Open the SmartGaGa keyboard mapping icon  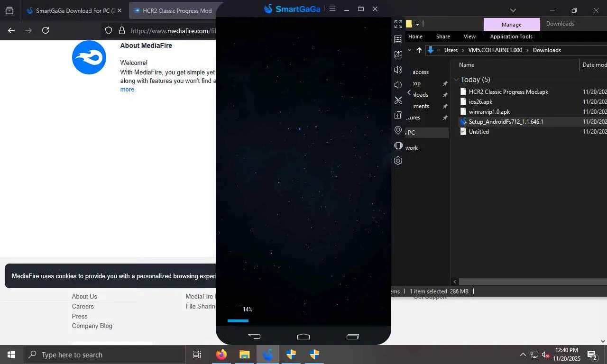click(398, 39)
